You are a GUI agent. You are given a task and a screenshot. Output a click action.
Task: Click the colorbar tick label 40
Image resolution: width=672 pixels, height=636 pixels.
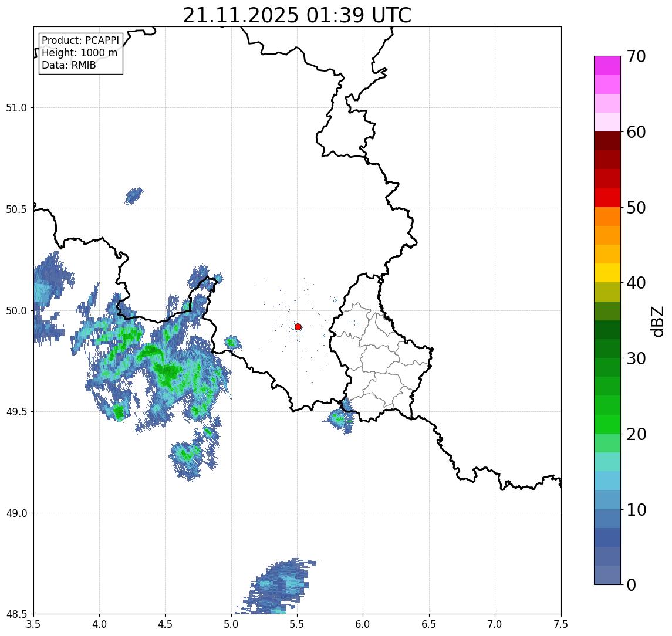[636, 283]
